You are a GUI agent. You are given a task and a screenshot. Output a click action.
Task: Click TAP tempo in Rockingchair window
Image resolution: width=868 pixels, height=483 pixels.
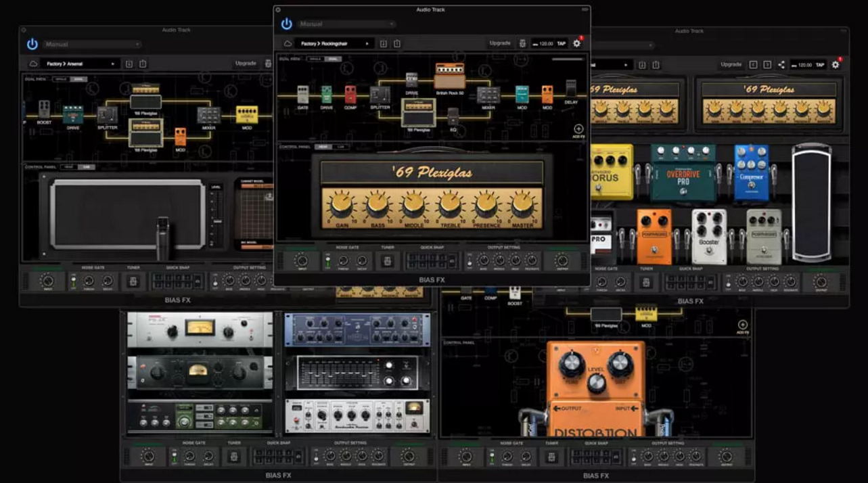[x=561, y=44]
